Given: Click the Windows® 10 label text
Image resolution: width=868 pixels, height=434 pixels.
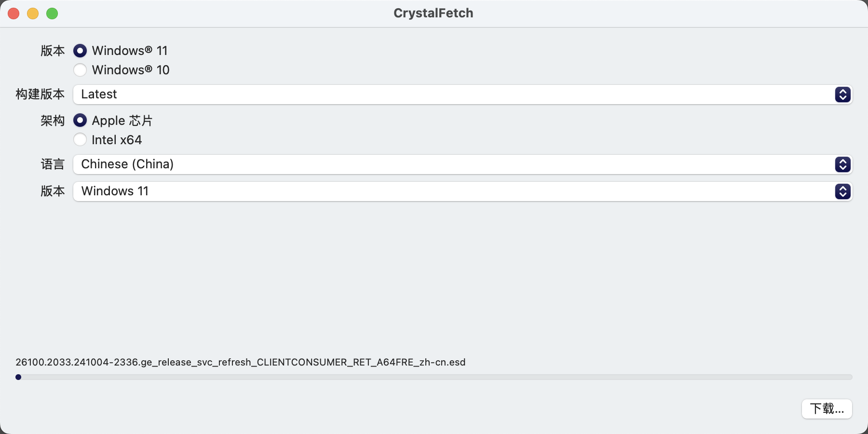Looking at the screenshot, I should [x=131, y=70].
